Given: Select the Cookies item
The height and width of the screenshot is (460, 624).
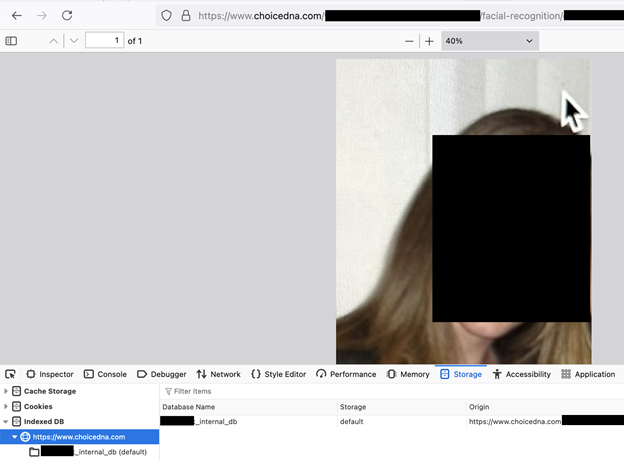Looking at the screenshot, I should coord(38,406).
